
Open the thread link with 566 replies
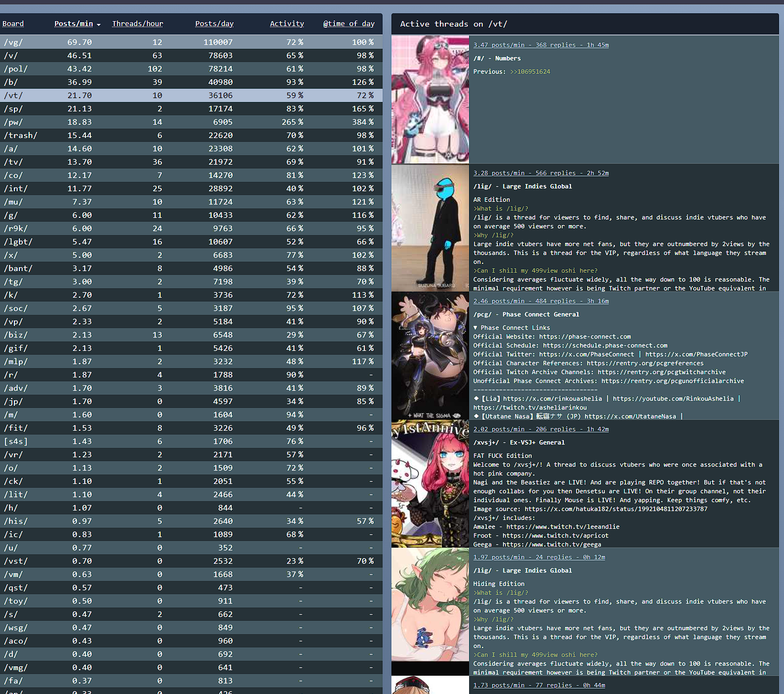tap(541, 173)
